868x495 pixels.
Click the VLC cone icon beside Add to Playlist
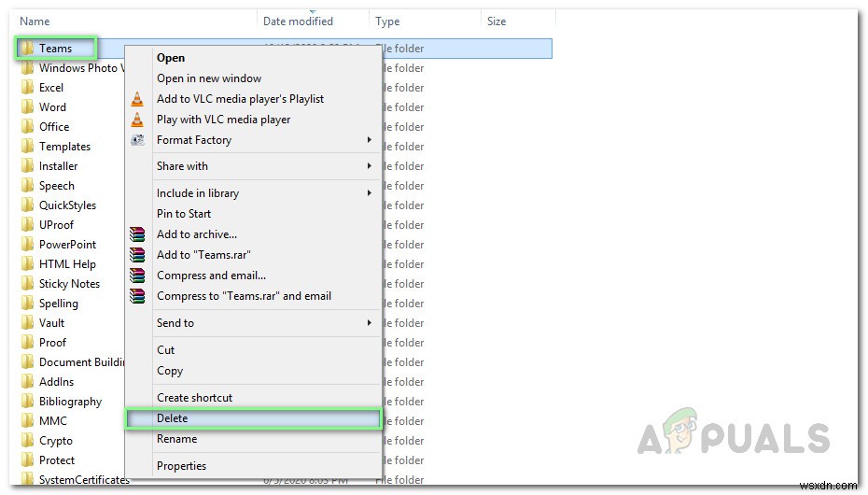(137, 99)
